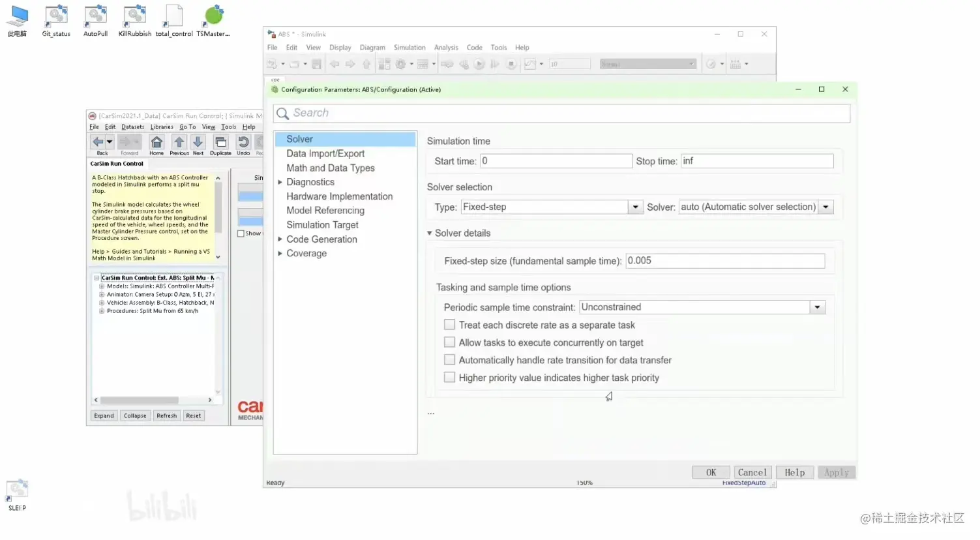Click the Simulink save icon

tap(316, 64)
